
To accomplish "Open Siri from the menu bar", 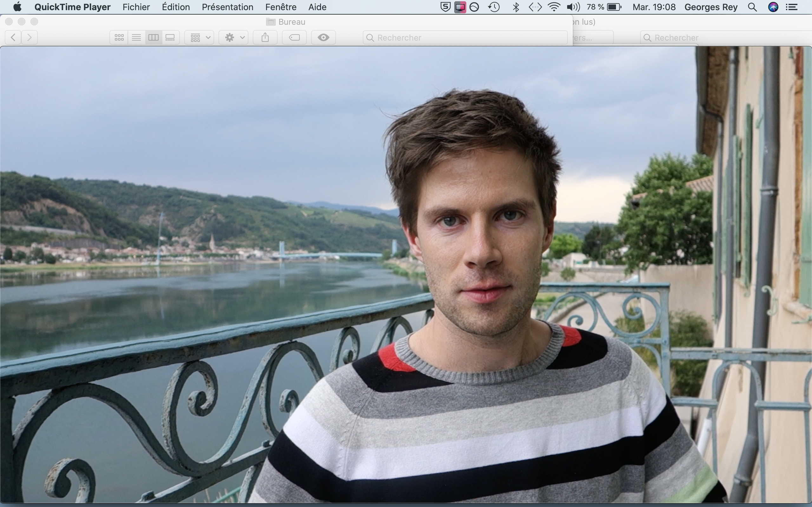I will [x=773, y=7].
